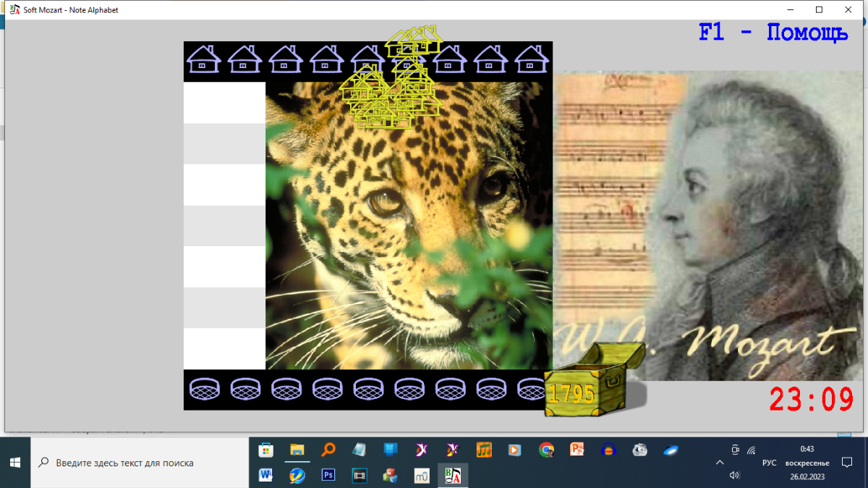
Task: Open the treasure chest showing 1795
Action: click(593, 380)
